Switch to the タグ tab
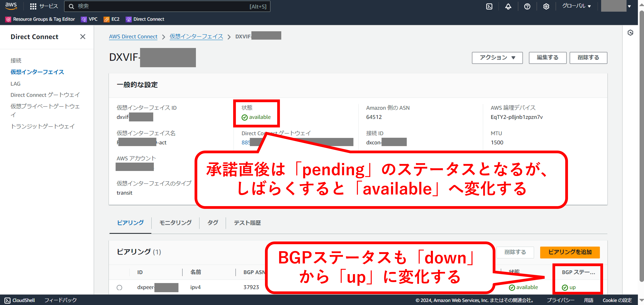 pos(213,223)
